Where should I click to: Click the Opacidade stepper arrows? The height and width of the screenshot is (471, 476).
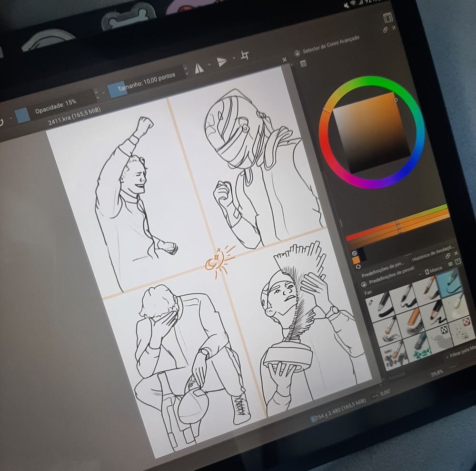[x=97, y=94]
